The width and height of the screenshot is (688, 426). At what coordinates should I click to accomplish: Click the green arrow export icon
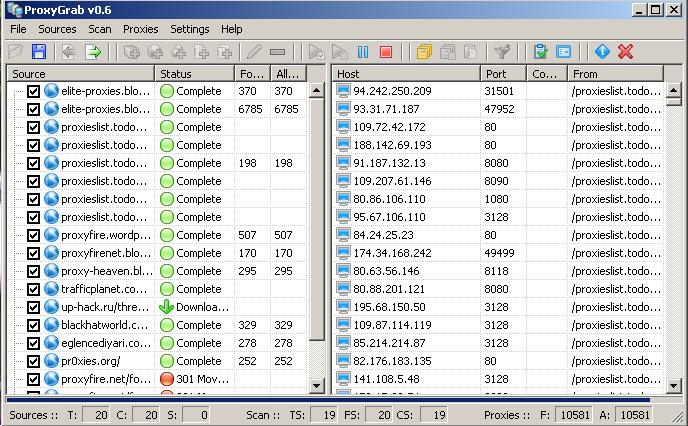[x=93, y=52]
